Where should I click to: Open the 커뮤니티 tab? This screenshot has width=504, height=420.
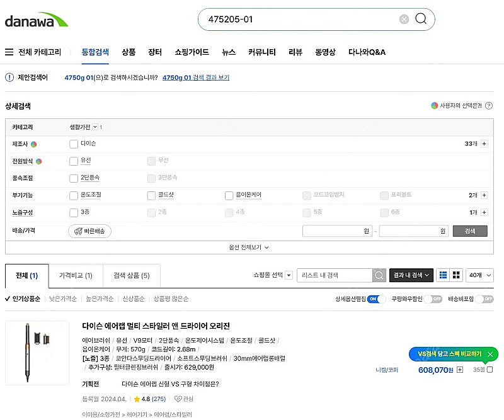pos(262,52)
